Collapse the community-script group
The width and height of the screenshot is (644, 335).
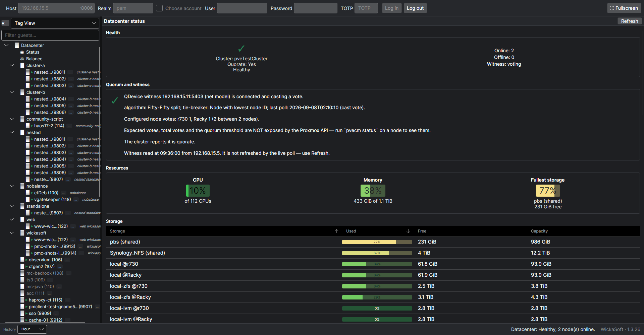pyautogui.click(x=12, y=119)
